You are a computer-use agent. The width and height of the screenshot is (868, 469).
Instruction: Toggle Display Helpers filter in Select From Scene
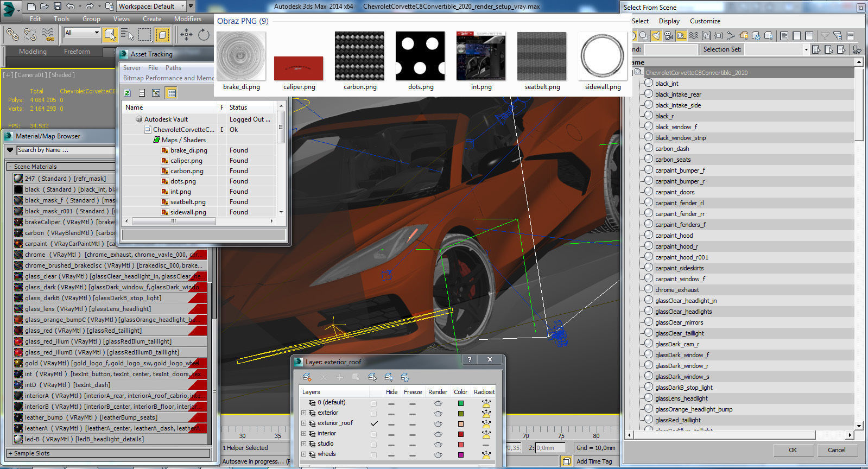coord(681,35)
